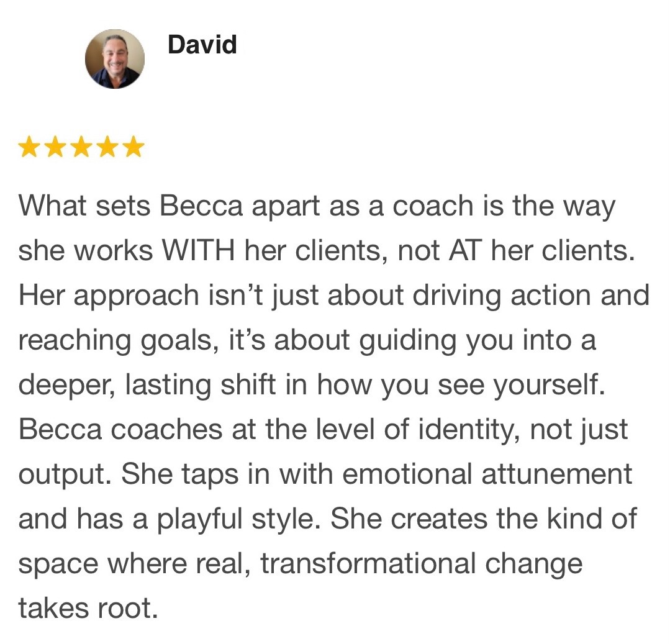The height and width of the screenshot is (644, 670).
Task: Click the closing words 'takes root.'
Action: tap(88, 609)
